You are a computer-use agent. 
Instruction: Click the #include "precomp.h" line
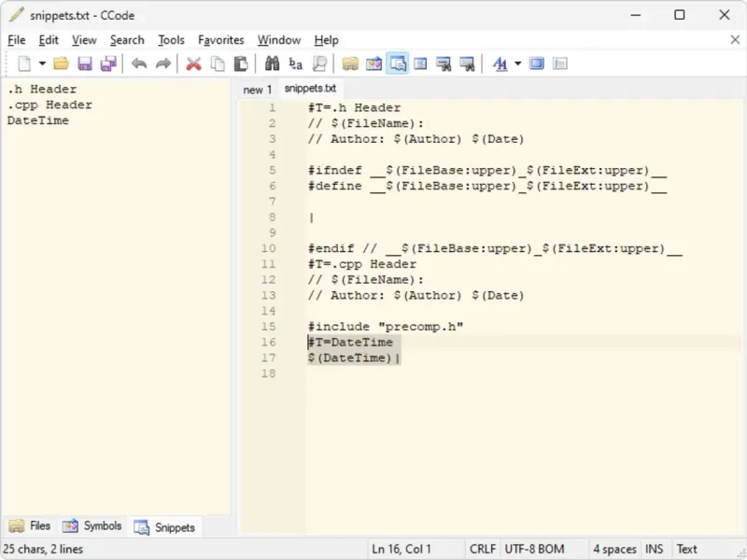tap(386, 327)
